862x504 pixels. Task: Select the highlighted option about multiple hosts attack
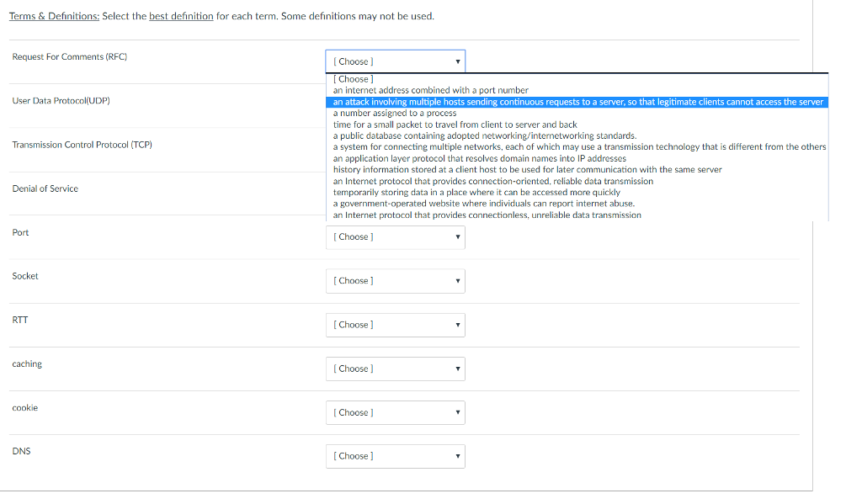[x=577, y=102]
